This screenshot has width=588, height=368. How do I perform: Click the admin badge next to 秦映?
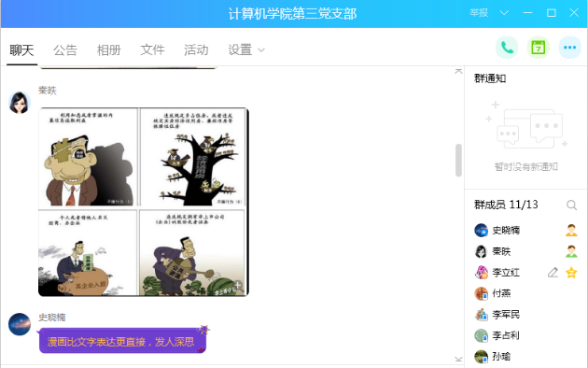[x=571, y=251]
